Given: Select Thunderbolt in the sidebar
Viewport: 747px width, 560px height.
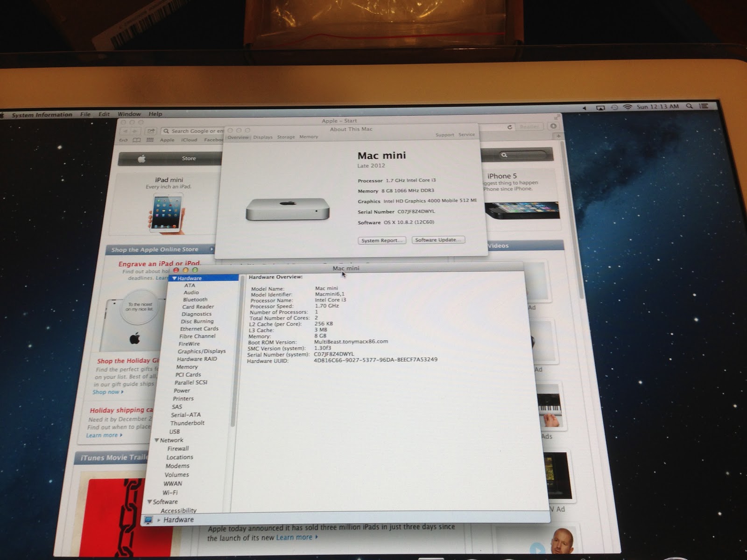Looking at the screenshot, I should 187,423.
